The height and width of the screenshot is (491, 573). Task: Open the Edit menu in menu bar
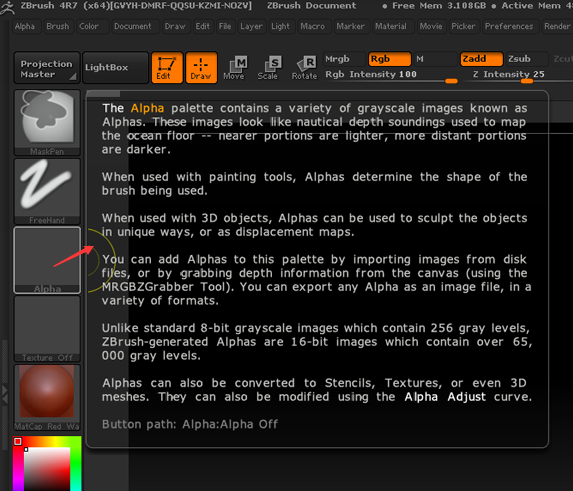tap(202, 26)
